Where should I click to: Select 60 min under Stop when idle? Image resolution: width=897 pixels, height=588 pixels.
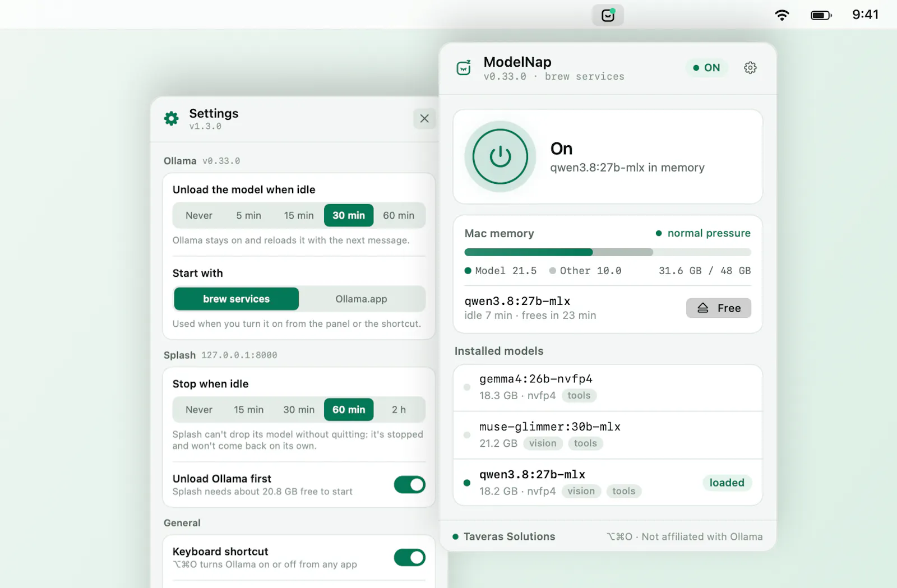click(x=349, y=410)
